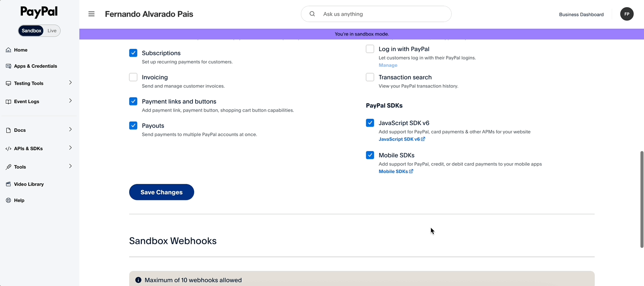
Task: Click external-link icon beside JavaScript SDK v6
Action: coord(423,139)
